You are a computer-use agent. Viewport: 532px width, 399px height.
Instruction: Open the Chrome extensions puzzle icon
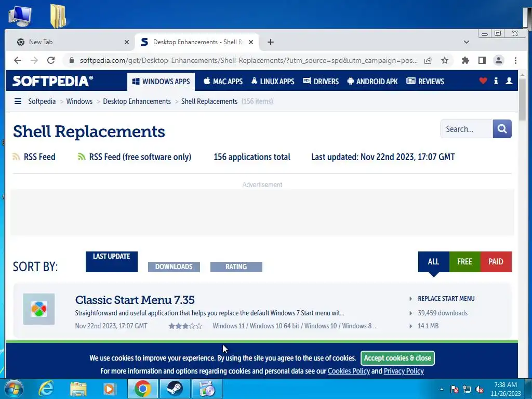pyautogui.click(x=465, y=60)
